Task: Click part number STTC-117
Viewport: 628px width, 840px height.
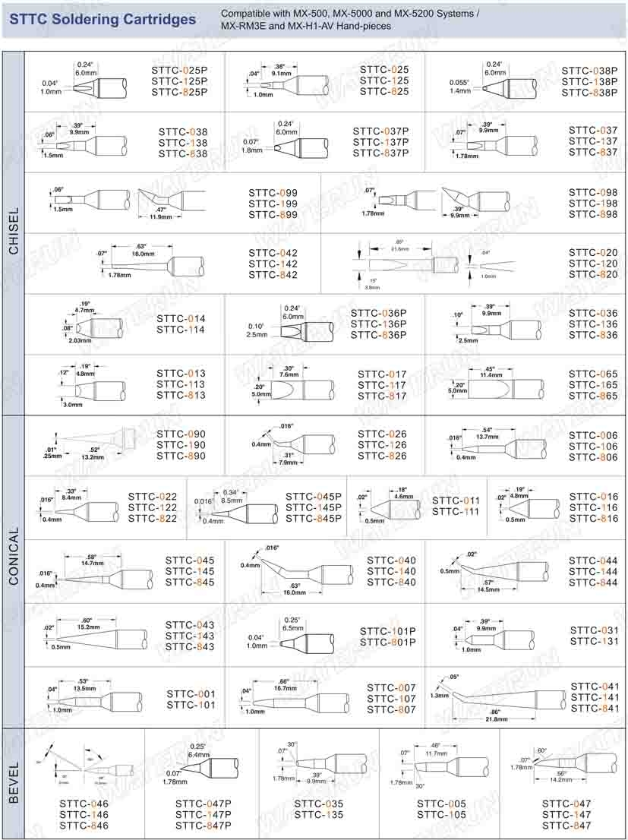Action: pyautogui.click(x=382, y=385)
